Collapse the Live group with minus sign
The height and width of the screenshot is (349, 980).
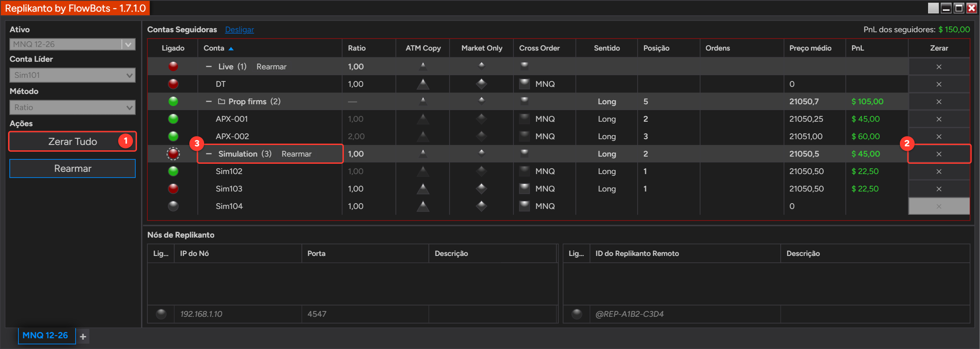coord(209,66)
